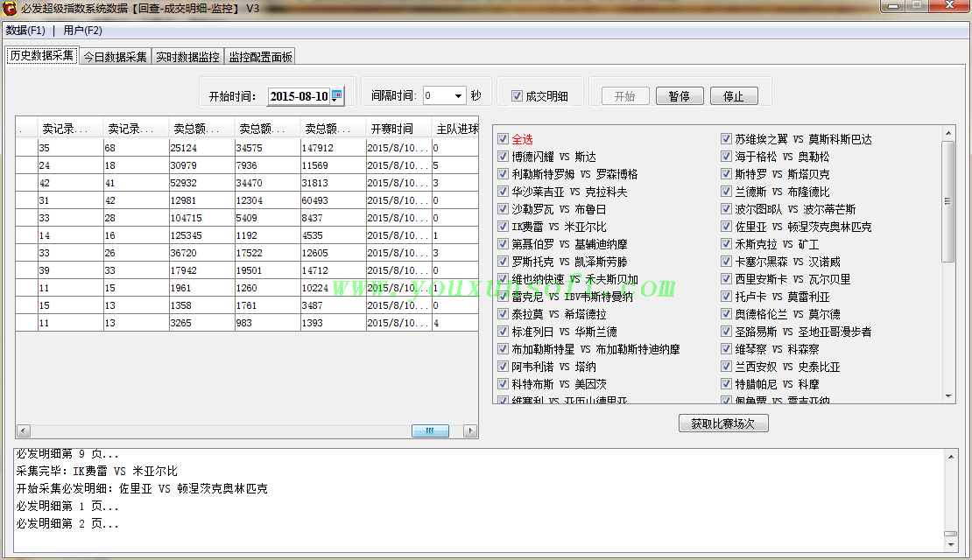
Task: Click the 开始 button
Action: pyautogui.click(x=625, y=96)
